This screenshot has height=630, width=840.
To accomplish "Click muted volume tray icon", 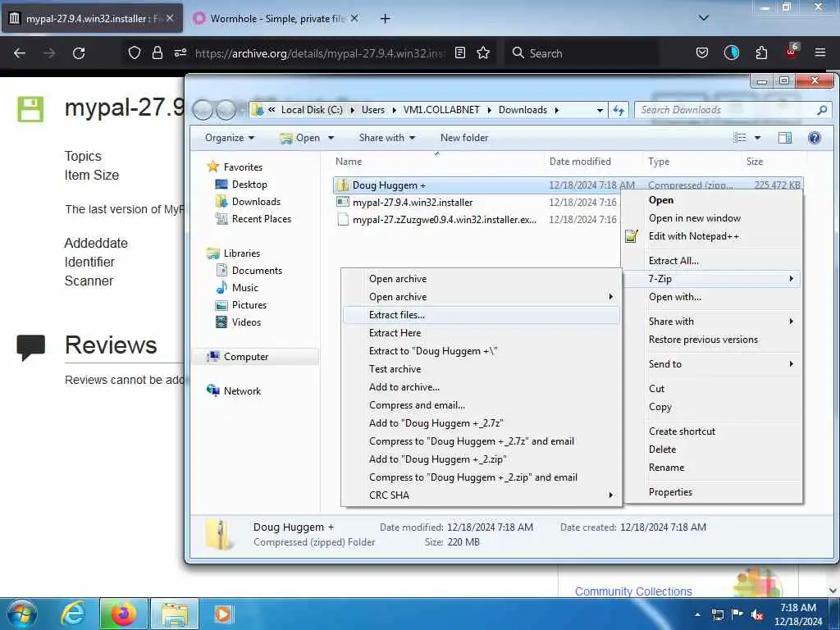I will pos(757,615).
